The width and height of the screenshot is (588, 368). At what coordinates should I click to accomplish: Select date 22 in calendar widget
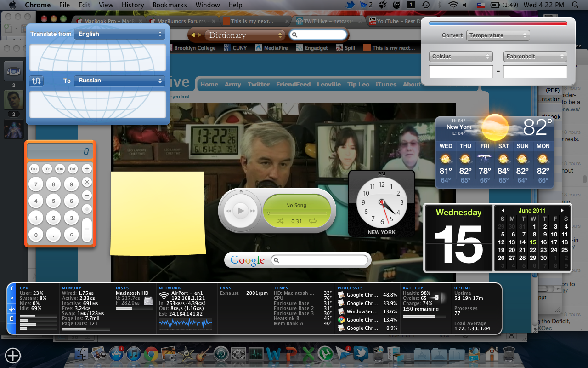tap(533, 250)
